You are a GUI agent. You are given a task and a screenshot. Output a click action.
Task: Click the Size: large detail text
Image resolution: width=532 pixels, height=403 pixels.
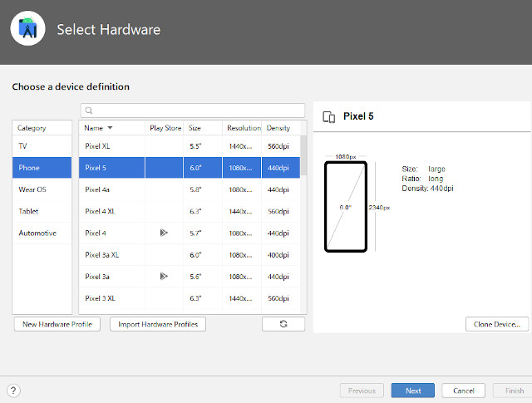pos(423,169)
